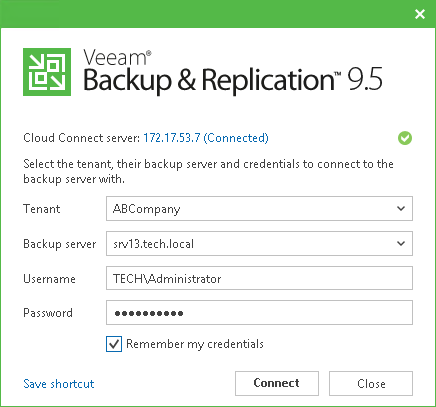Open the ABCompany tenant combo box
Image resolution: width=436 pixels, height=407 pixels.
[x=259, y=209]
